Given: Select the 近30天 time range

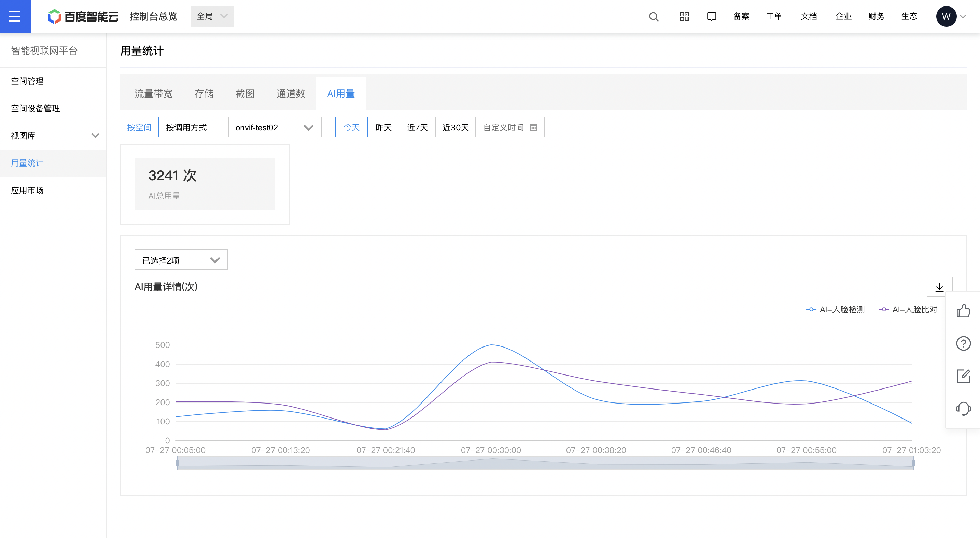Looking at the screenshot, I should (456, 127).
